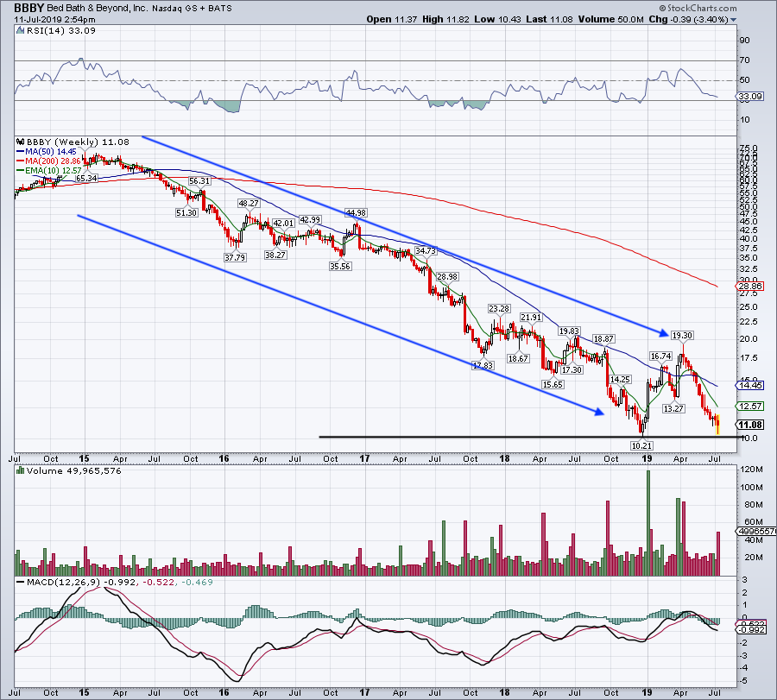Click the Low 10.43 value

pos(497,19)
